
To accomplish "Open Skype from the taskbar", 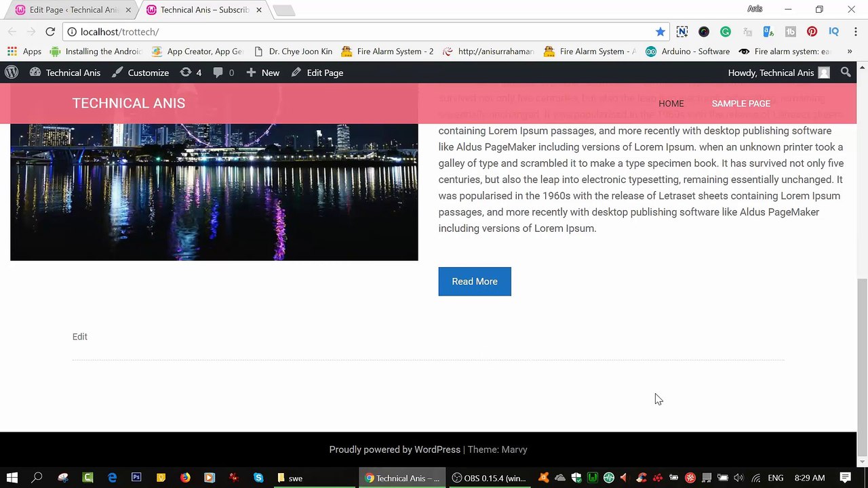I will 258,478.
